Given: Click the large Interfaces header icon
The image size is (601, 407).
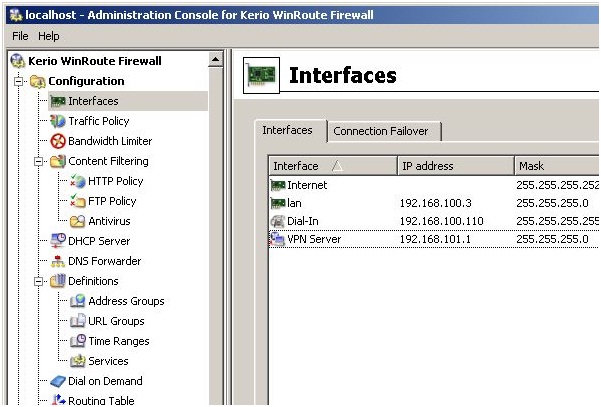Looking at the screenshot, I should pyautogui.click(x=261, y=75).
